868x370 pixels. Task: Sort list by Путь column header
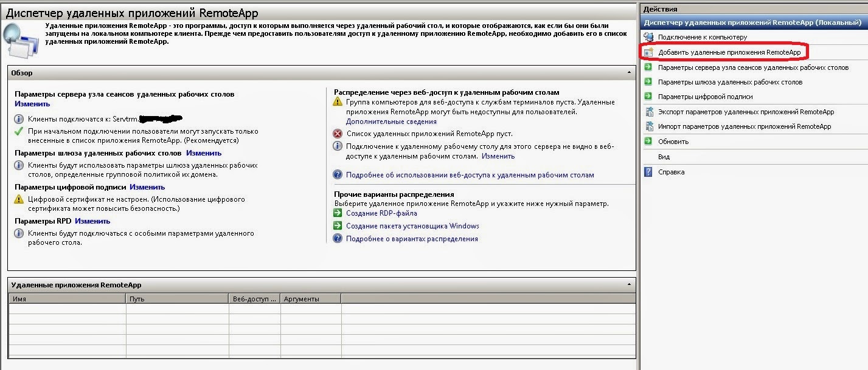(178, 299)
